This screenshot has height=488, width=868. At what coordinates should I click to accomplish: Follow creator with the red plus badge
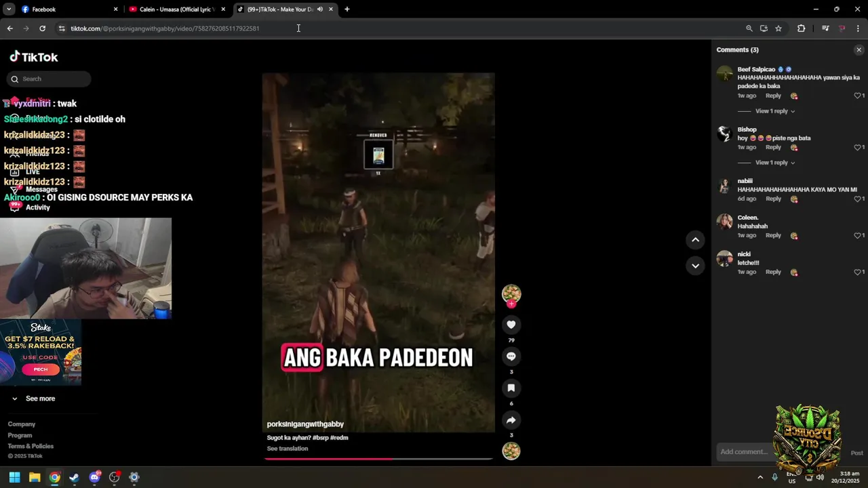(511, 304)
